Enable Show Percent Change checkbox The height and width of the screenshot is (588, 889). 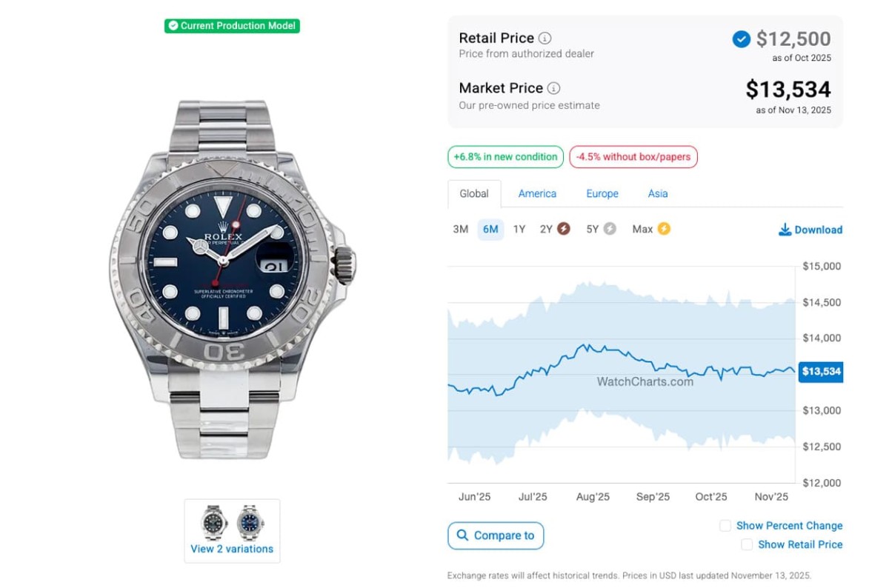(725, 526)
